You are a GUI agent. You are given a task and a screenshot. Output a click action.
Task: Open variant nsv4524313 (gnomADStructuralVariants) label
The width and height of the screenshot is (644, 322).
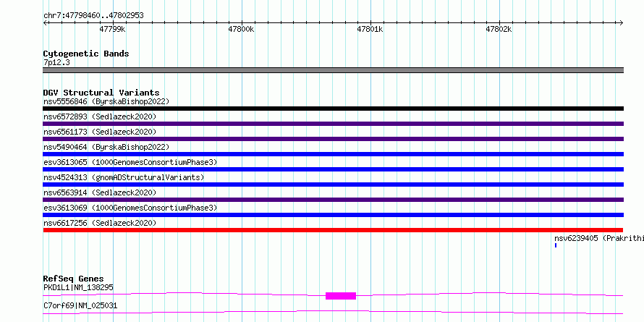pos(124,177)
